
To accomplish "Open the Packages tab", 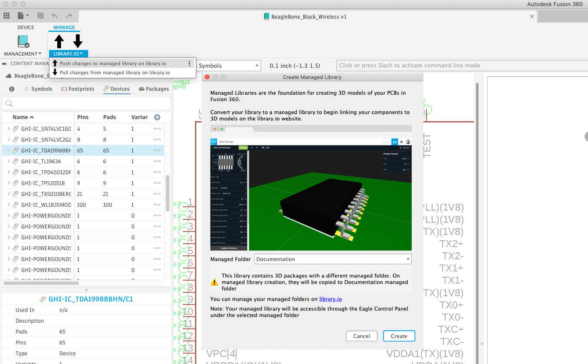I will coord(154,89).
